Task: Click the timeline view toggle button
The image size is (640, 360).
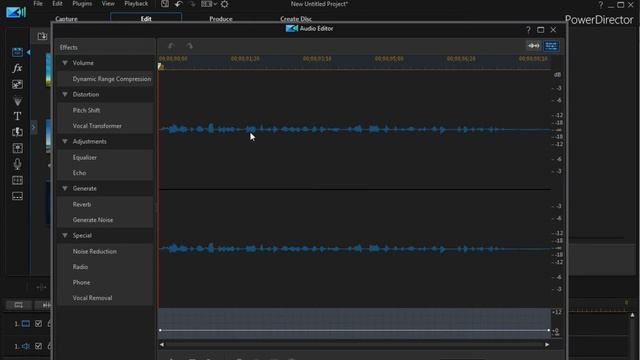Action: coord(18,305)
